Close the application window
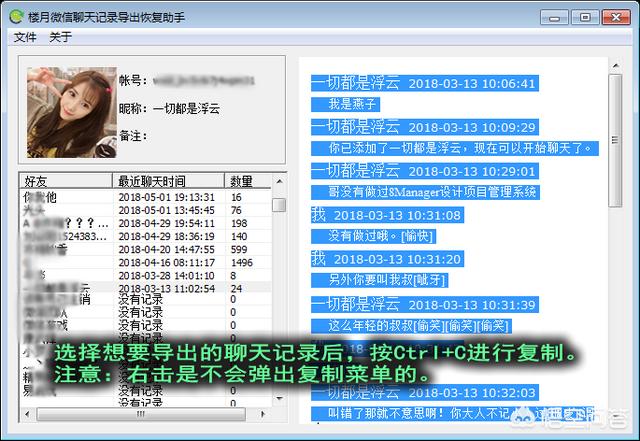 coord(616,18)
